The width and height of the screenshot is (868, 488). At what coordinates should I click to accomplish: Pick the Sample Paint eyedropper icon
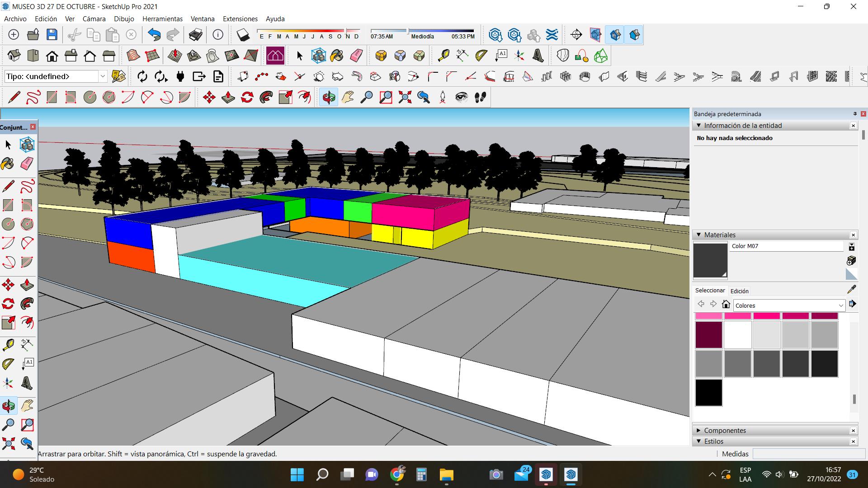[852, 289]
